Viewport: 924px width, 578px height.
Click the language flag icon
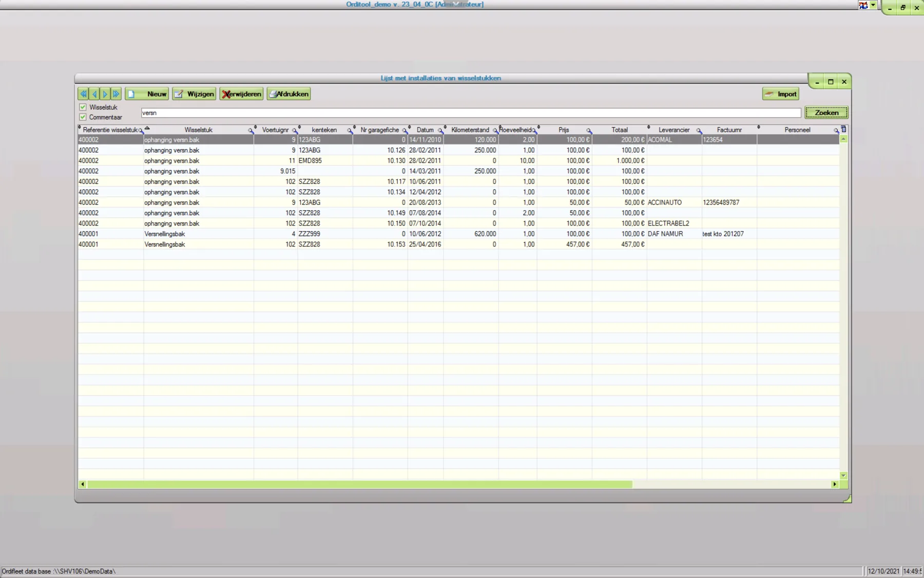[x=863, y=5]
